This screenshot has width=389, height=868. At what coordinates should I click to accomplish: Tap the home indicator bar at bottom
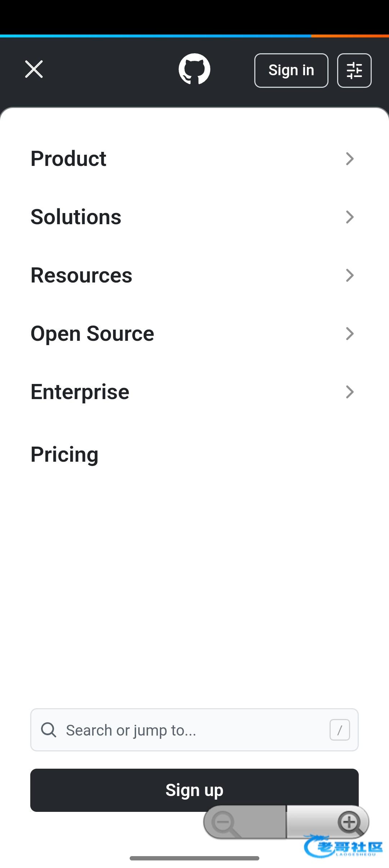point(194,858)
